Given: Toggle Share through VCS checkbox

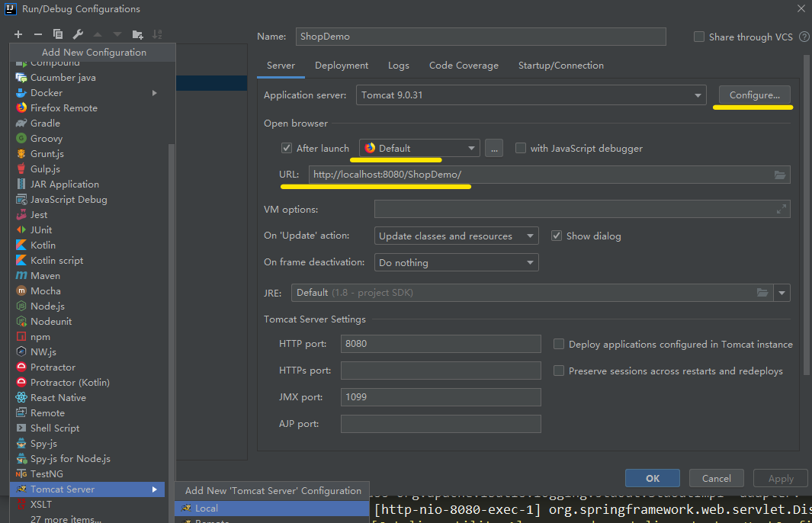Looking at the screenshot, I should click(x=699, y=37).
